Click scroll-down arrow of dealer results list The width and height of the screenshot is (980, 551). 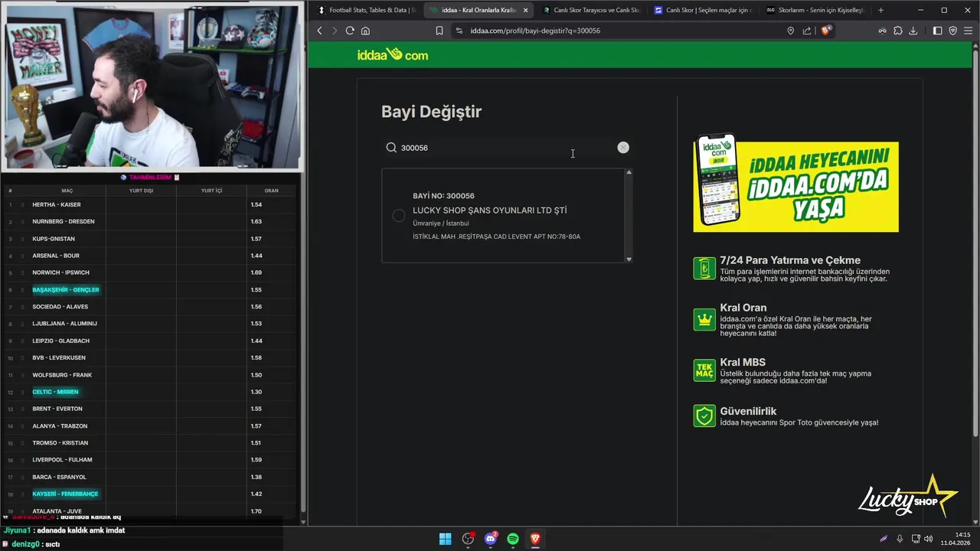629,259
